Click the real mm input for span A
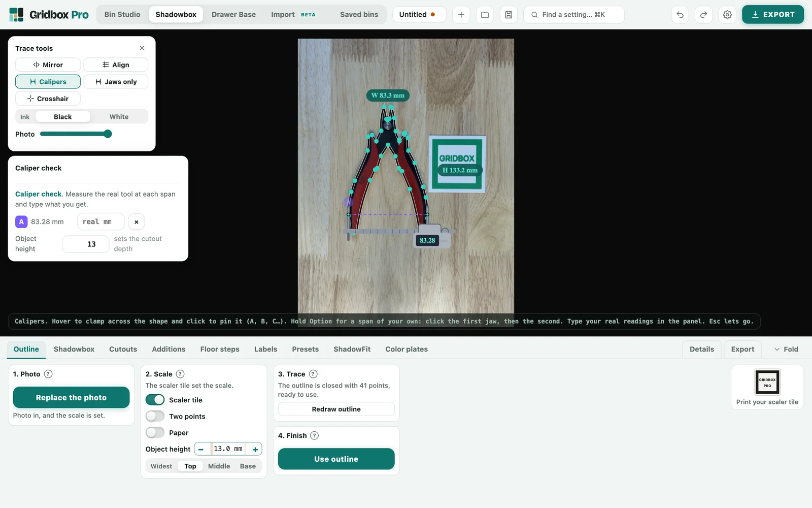Screen dimensions: 812x508 pos(100,222)
